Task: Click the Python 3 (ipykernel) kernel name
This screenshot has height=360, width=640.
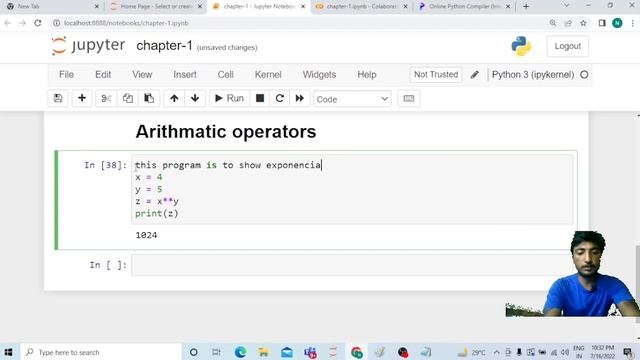Action: tap(533, 75)
